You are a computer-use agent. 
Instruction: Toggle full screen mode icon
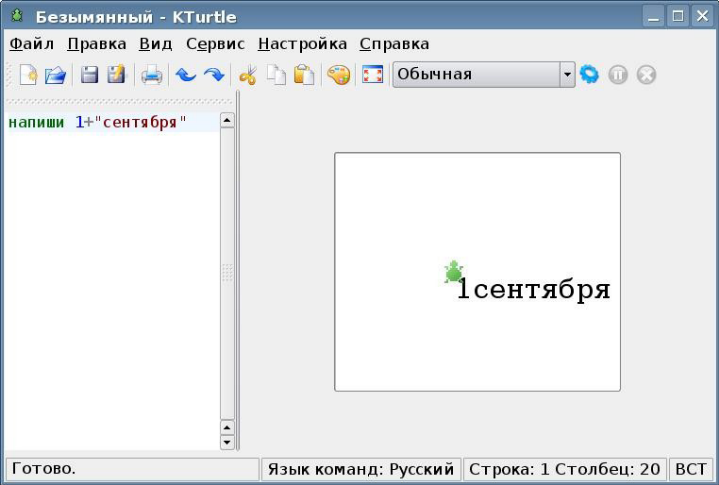click(x=373, y=75)
